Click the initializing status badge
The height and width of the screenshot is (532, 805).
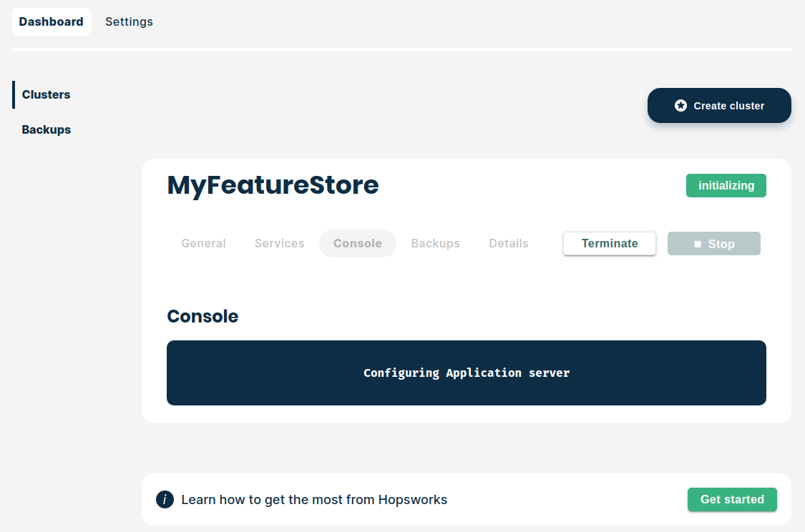pos(726,185)
